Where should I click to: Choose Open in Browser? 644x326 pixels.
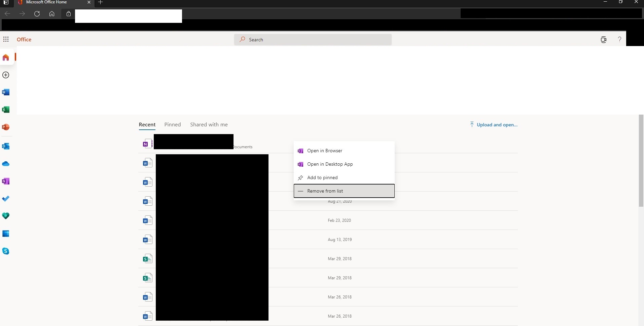pos(344,151)
